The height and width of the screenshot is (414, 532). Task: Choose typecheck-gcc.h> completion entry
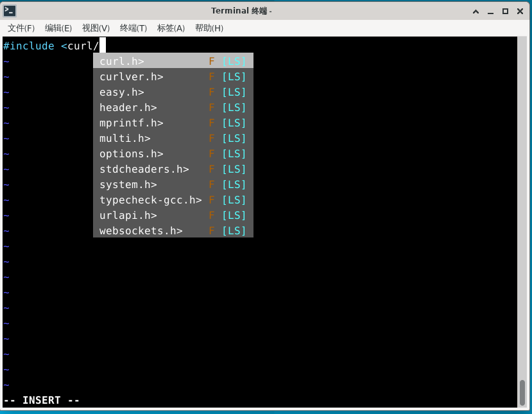click(173, 200)
